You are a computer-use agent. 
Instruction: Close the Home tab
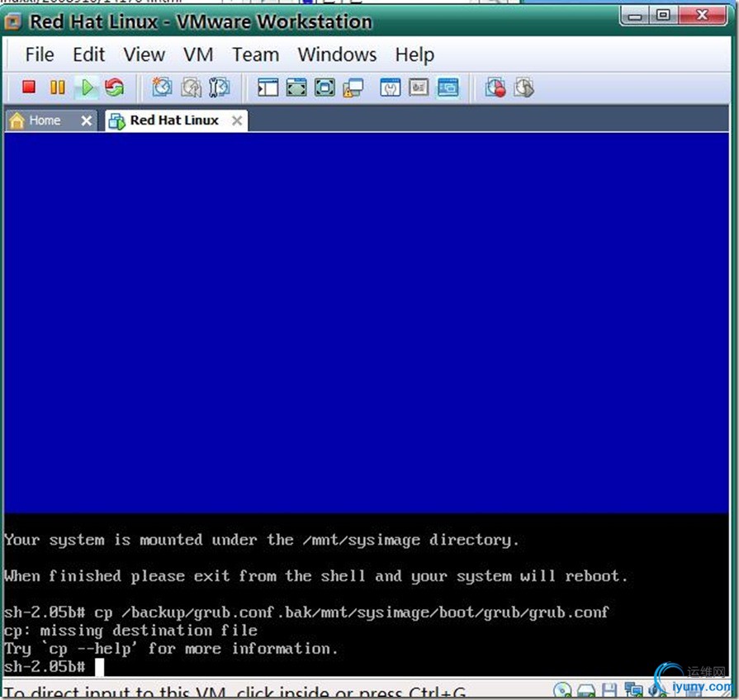[86, 121]
